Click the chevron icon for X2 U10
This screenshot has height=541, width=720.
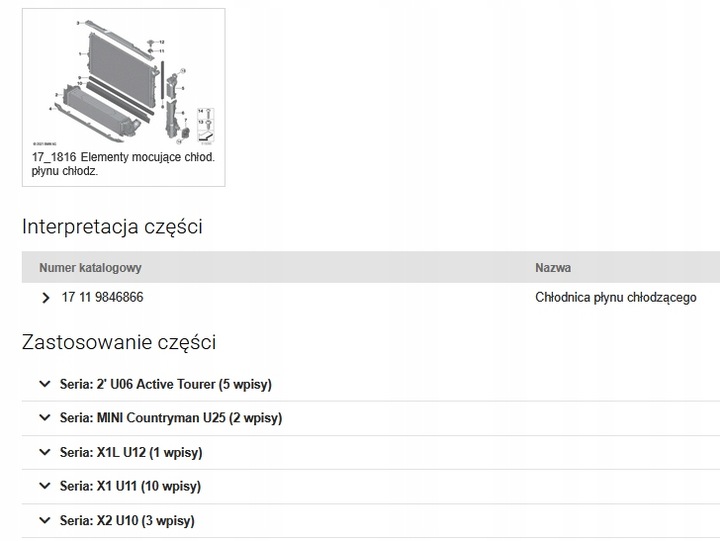click(43, 520)
